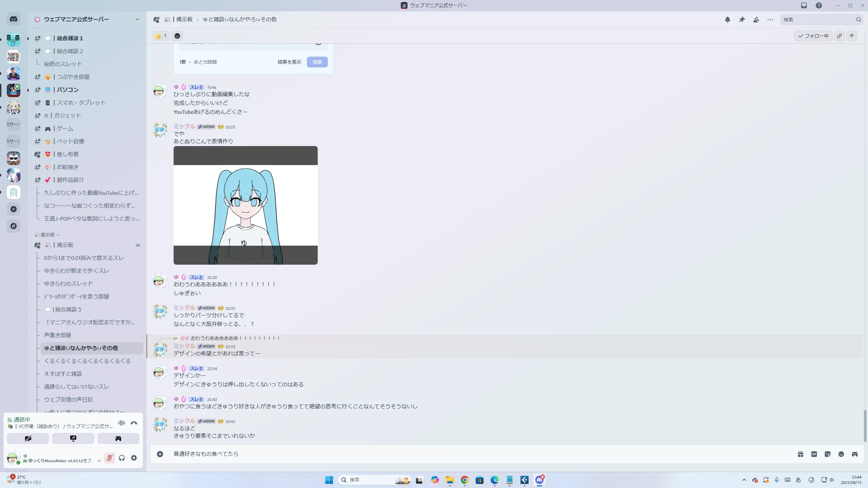Open user settings gear

(134, 458)
